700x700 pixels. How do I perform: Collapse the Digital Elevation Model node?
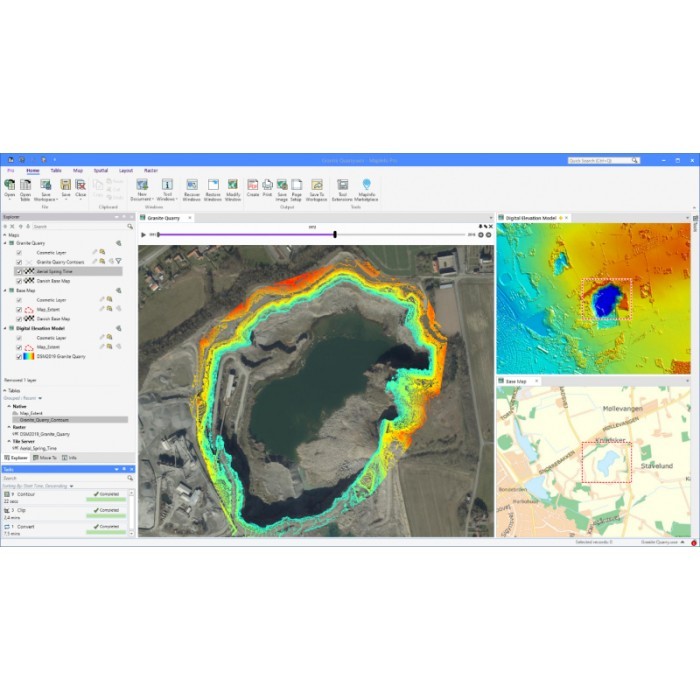(x=5, y=328)
